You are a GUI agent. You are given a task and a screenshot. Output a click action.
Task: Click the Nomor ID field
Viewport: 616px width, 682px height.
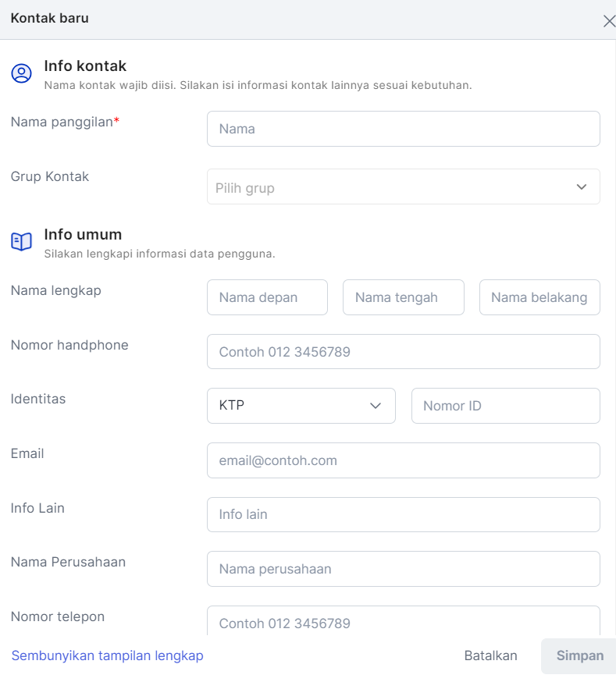click(x=505, y=406)
